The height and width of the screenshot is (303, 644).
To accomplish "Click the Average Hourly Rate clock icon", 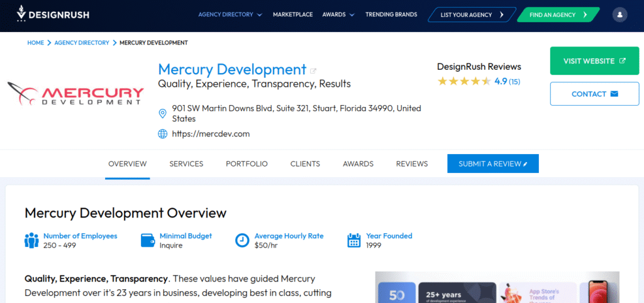I will tap(242, 241).
